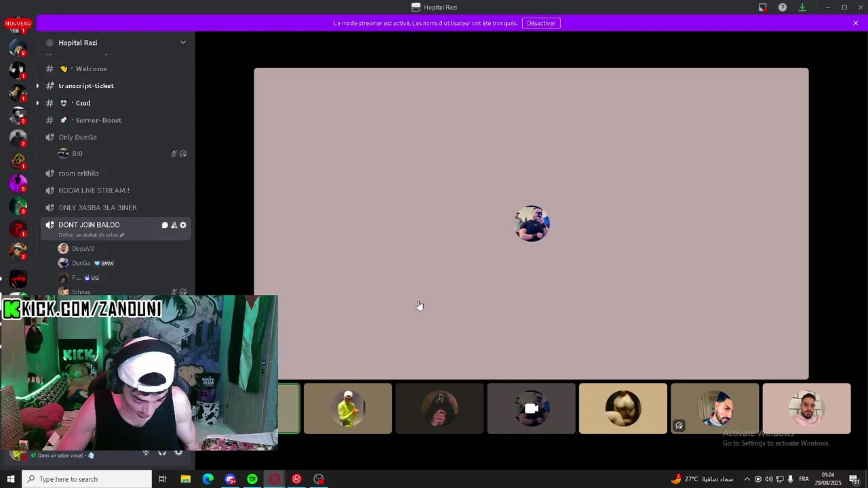Click the Type here to search box
The width and height of the screenshot is (868, 488).
tap(87, 479)
